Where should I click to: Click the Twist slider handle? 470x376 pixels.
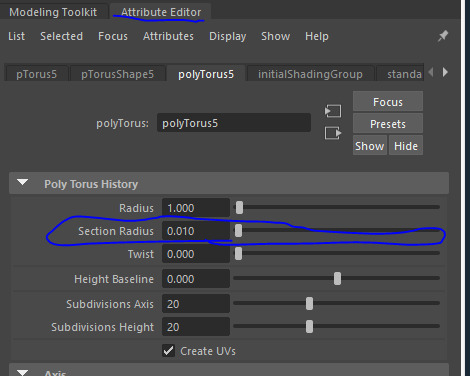238,253
